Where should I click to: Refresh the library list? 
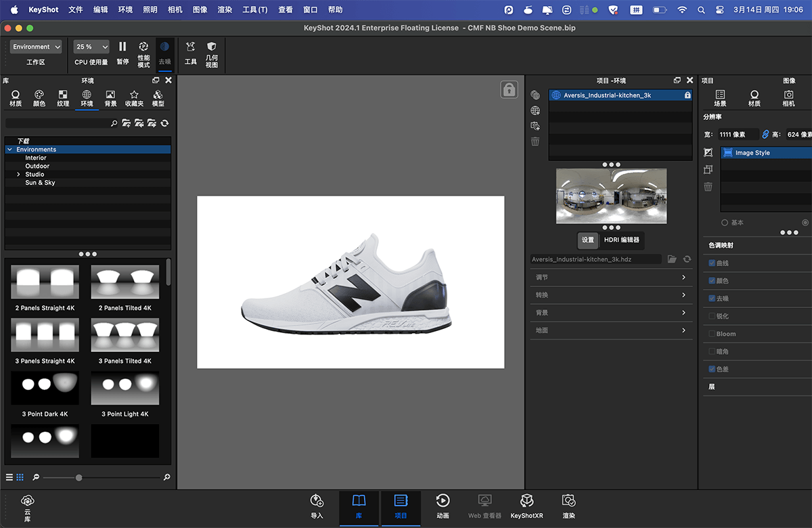(x=164, y=123)
